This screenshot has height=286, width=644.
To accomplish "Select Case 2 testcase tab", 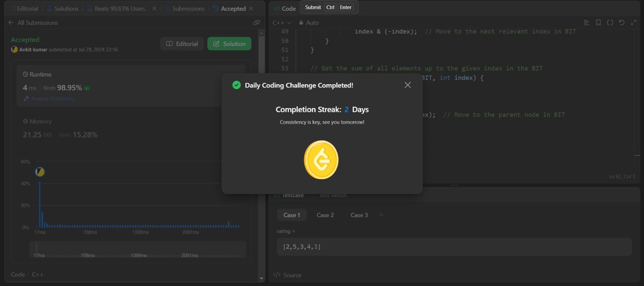I will click(x=325, y=215).
